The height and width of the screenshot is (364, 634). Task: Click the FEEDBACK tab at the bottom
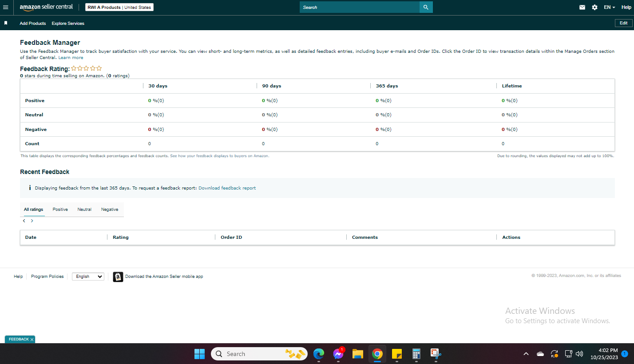19,340
